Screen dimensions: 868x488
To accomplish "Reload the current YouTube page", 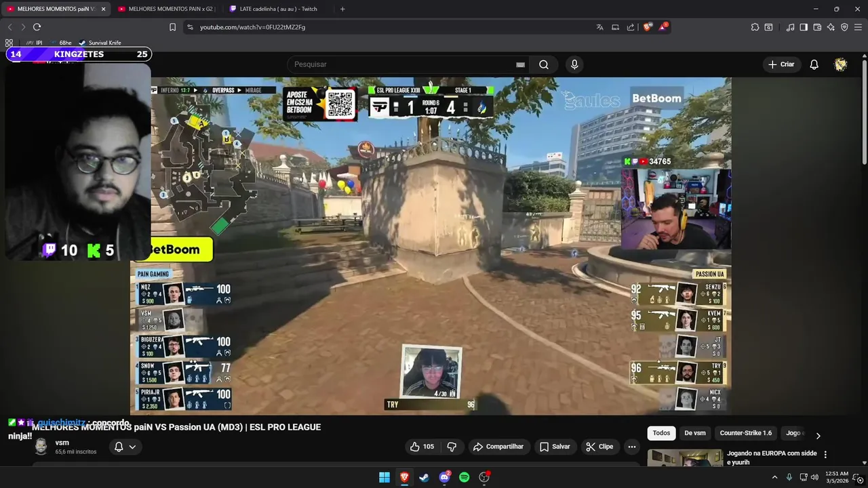I will click(37, 27).
